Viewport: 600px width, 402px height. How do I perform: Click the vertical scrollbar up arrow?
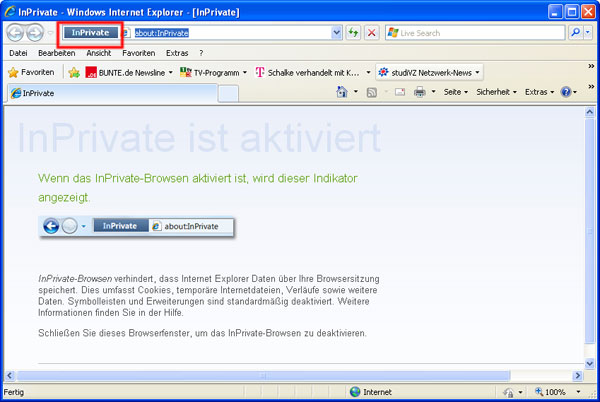point(590,112)
